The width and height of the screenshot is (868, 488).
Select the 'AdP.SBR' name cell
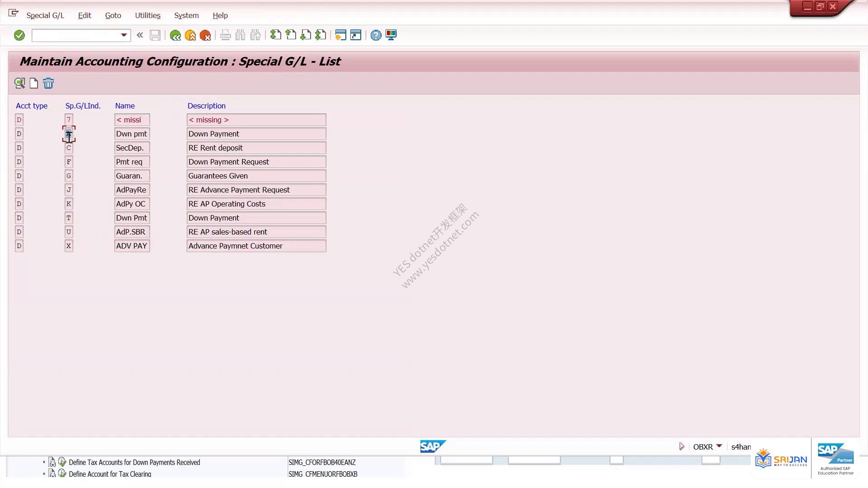point(132,232)
